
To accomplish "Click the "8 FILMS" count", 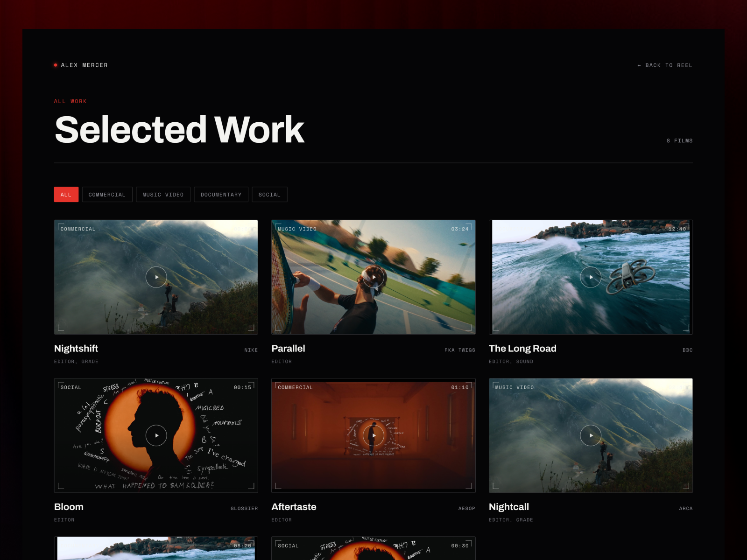I will [x=680, y=141].
